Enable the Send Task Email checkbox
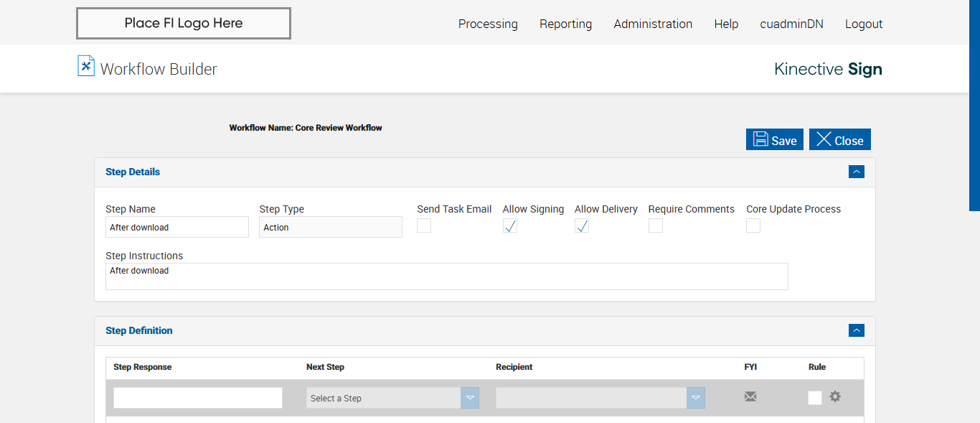This screenshot has height=423, width=980. click(424, 226)
